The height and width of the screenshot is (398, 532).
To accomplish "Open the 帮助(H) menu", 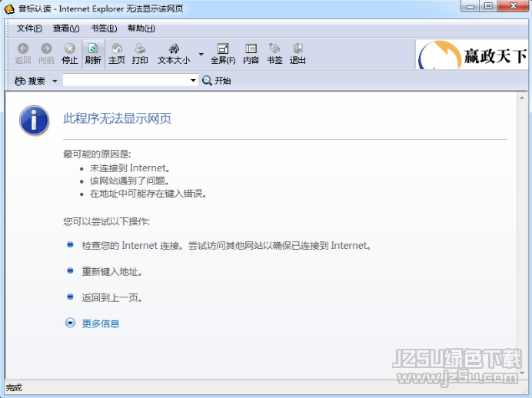I will coord(141,28).
